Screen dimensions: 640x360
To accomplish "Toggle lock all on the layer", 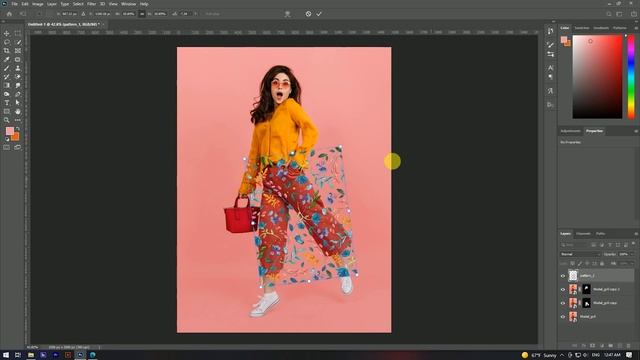I will (602, 264).
